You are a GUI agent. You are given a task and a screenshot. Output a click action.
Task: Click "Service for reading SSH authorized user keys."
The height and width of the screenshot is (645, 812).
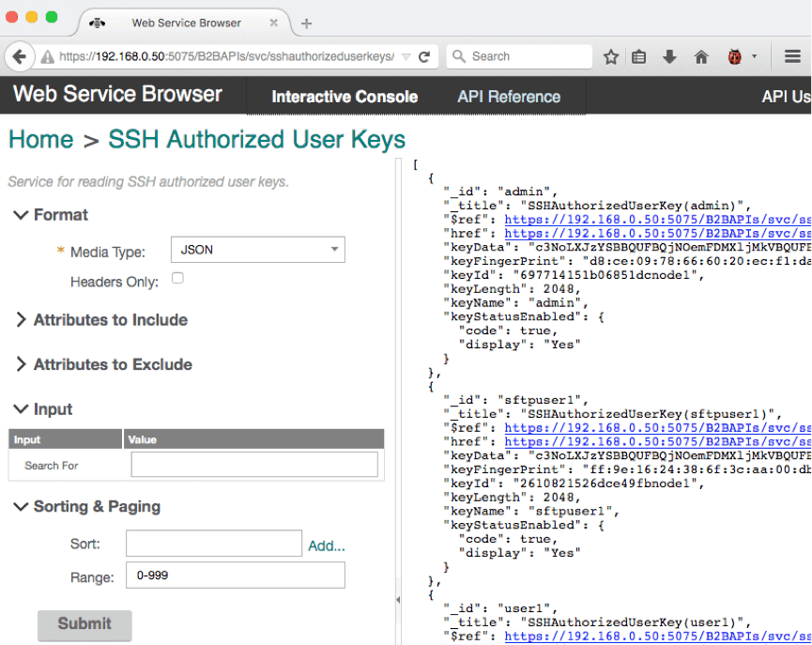click(x=148, y=182)
